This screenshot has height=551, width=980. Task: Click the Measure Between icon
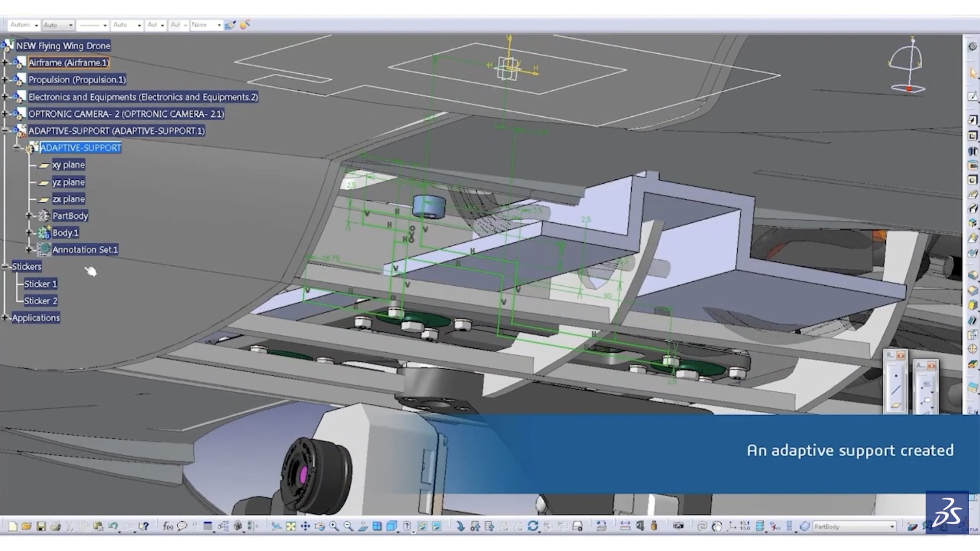[x=625, y=526]
